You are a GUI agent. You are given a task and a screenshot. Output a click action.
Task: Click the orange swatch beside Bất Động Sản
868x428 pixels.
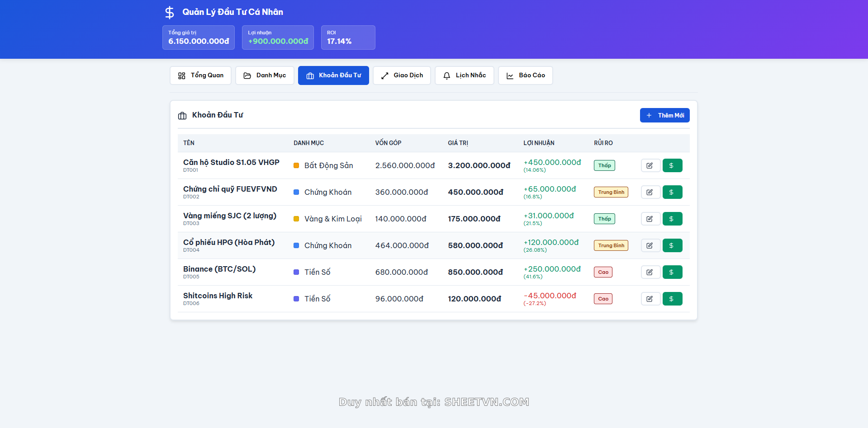[x=296, y=165]
